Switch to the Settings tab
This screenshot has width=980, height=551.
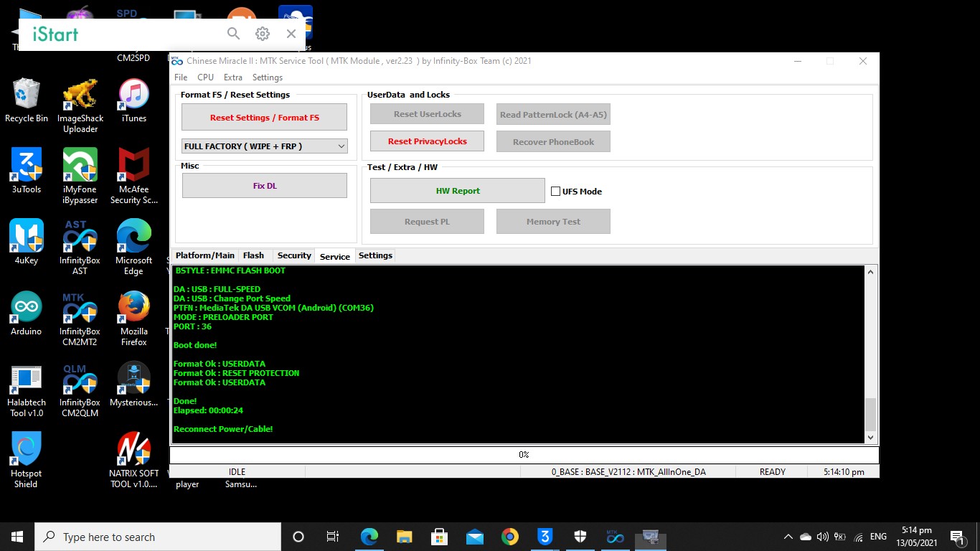coord(374,255)
